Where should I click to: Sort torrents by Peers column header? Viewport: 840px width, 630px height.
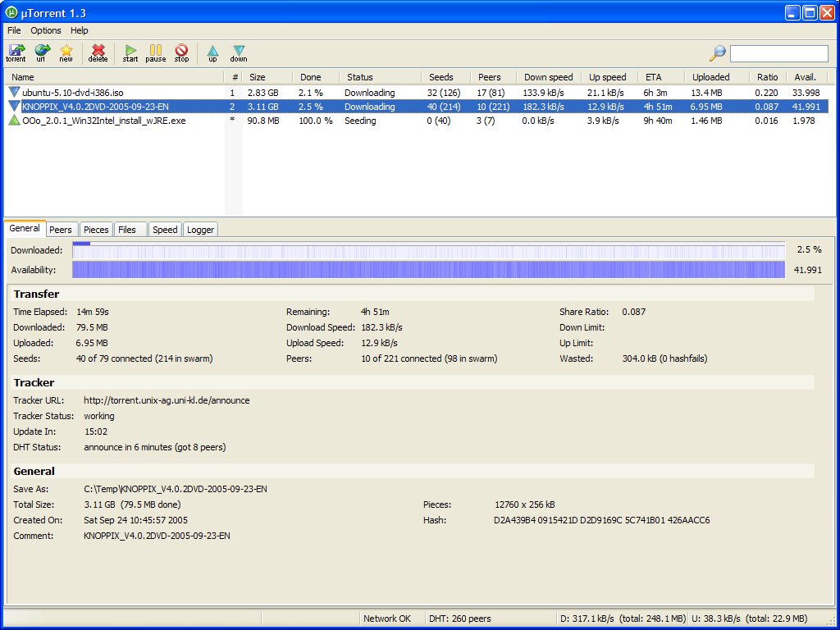(x=493, y=77)
